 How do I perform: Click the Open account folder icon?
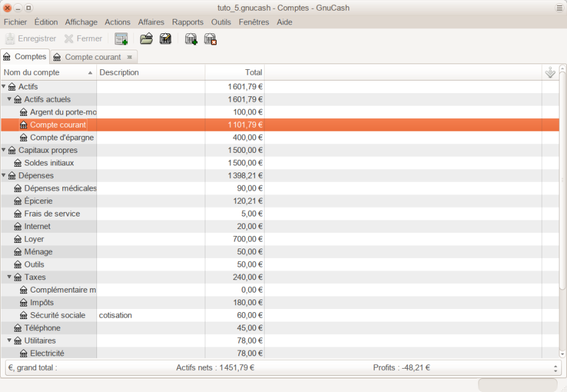(x=146, y=39)
